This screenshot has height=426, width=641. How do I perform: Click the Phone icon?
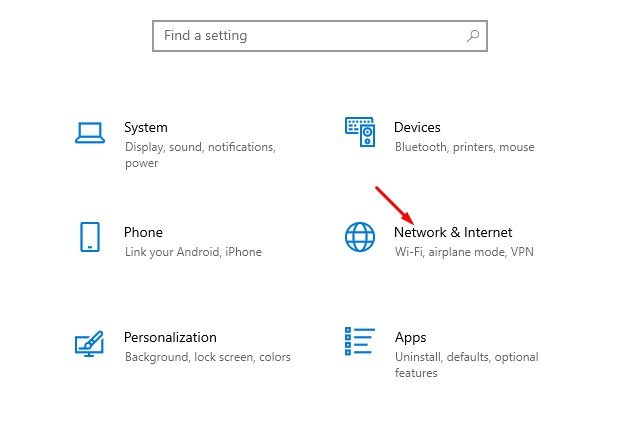pyautogui.click(x=90, y=237)
